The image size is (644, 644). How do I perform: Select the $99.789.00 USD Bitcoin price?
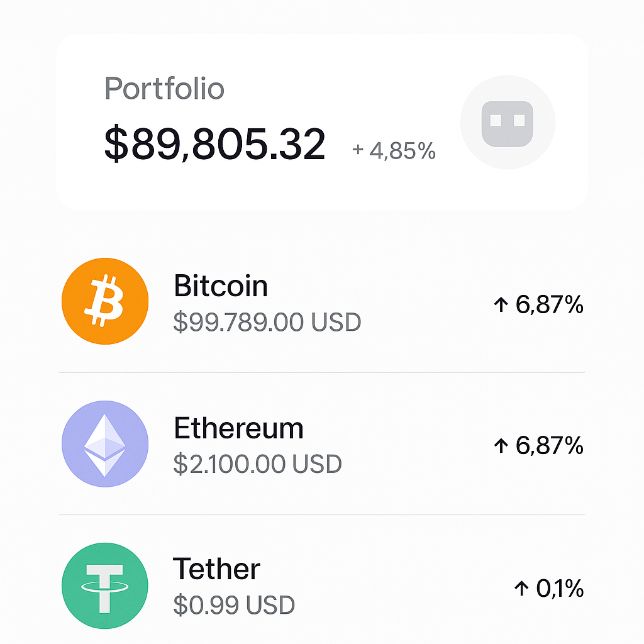coord(267,322)
